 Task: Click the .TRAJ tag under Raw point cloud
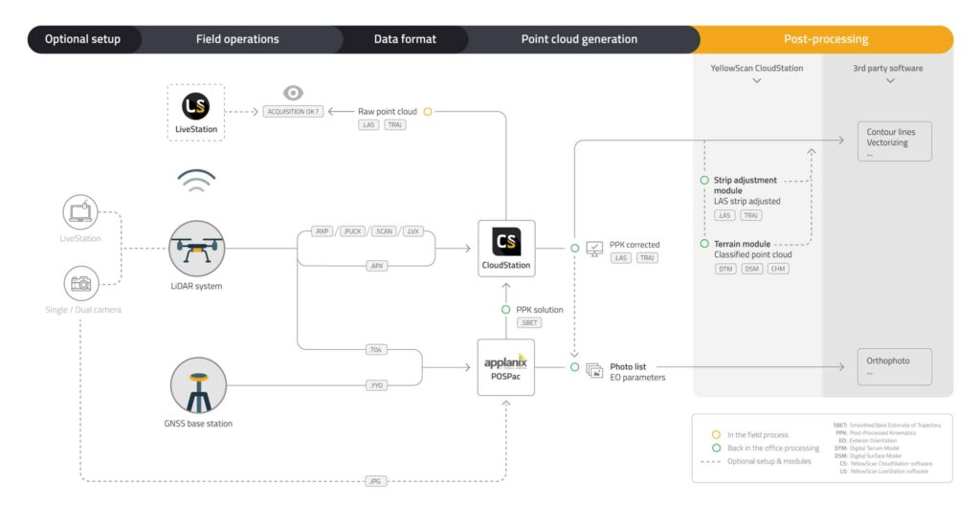395,125
